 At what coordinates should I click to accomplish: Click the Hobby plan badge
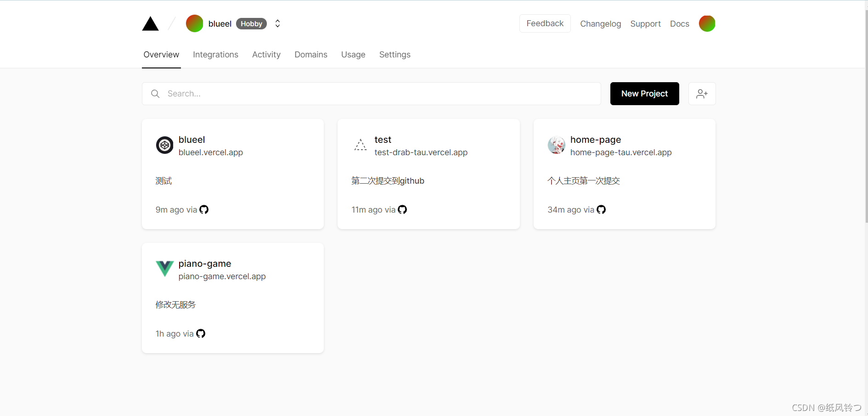click(251, 24)
